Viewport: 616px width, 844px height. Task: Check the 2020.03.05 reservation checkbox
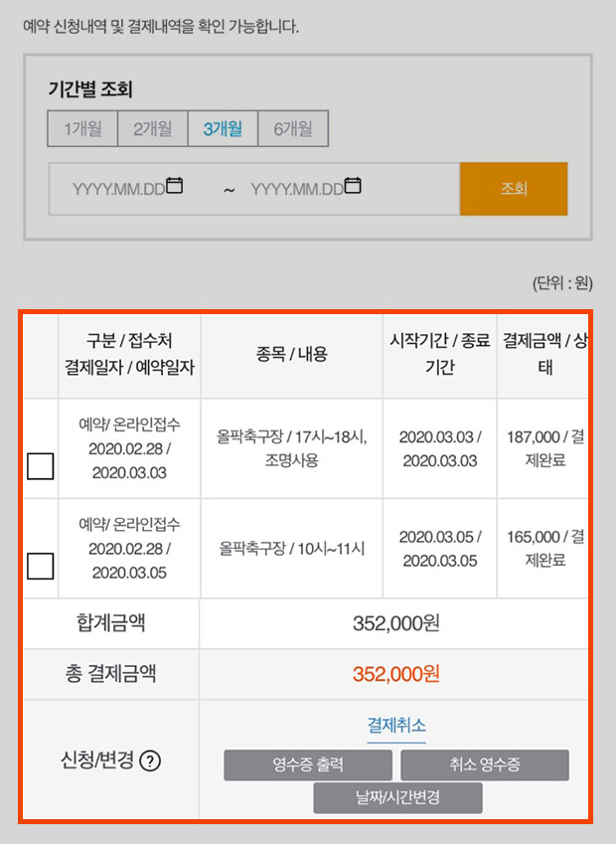point(41,566)
